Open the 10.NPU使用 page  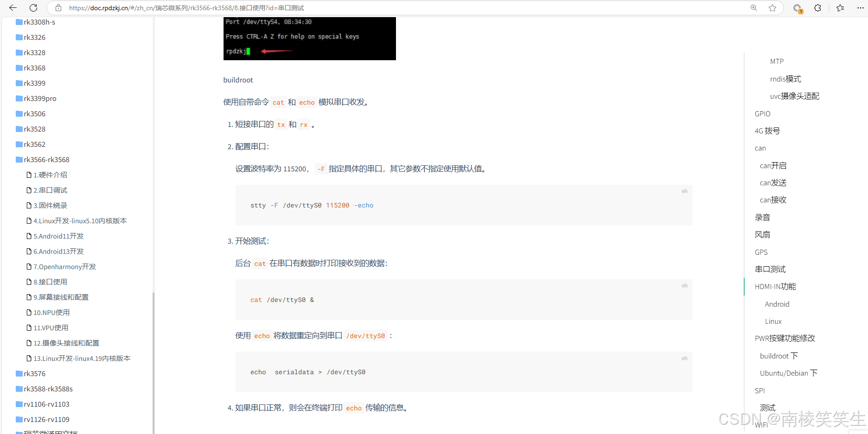[x=48, y=312]
